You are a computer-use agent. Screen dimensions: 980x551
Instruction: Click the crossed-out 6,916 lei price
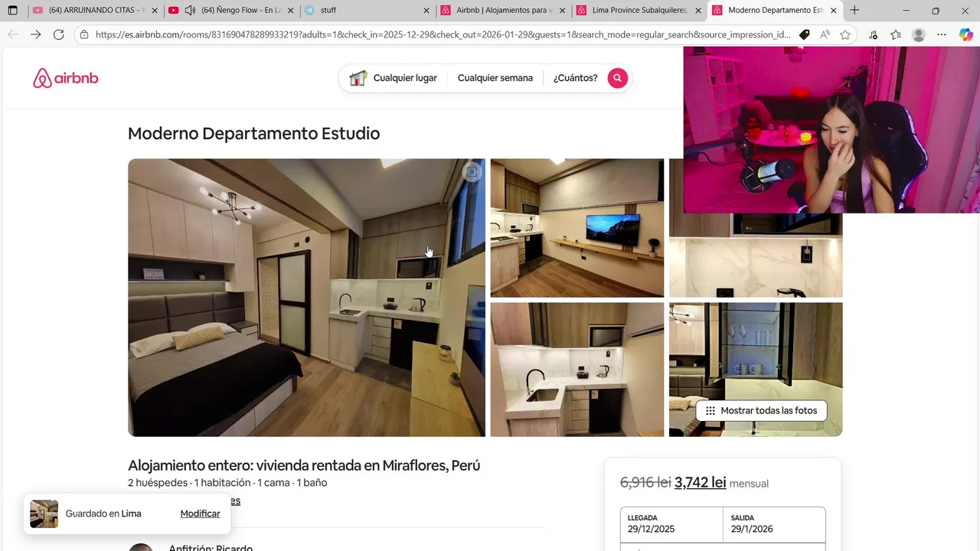pyautogui.click(x=645, y=482)
